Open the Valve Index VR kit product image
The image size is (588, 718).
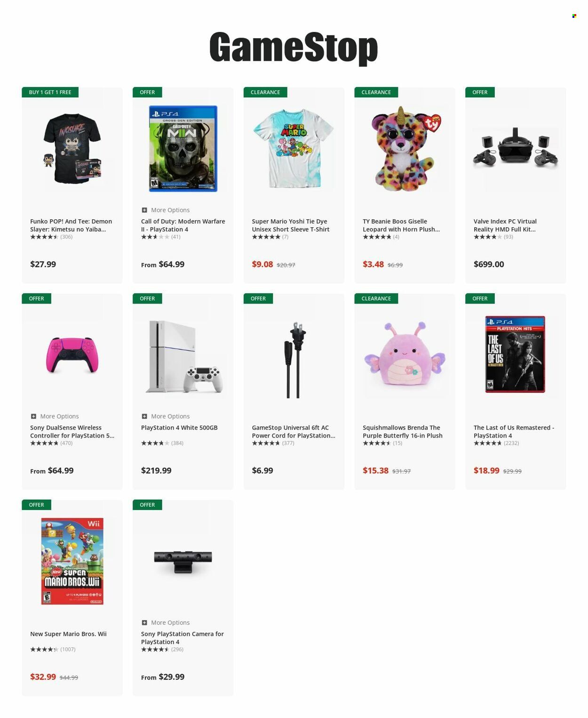point(515,148)
